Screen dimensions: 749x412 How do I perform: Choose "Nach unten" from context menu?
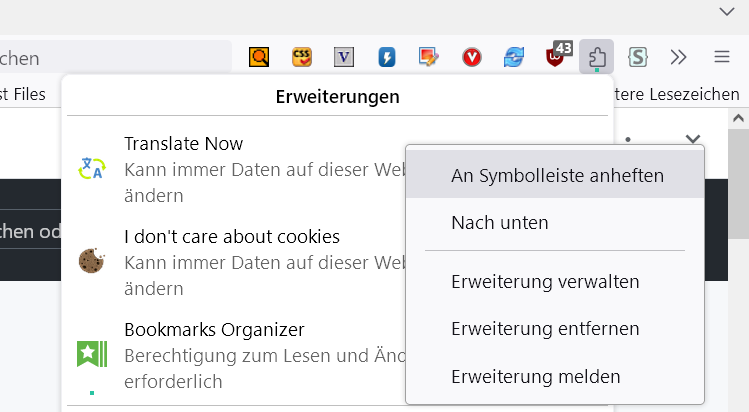500,222
